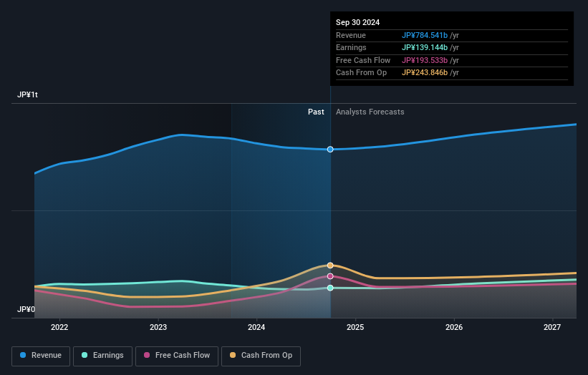Image resolution: width=588 pixels, height=375 pixels.
Task: Toggle the Free Cash Flow legend series
Action: coord(177,356)
